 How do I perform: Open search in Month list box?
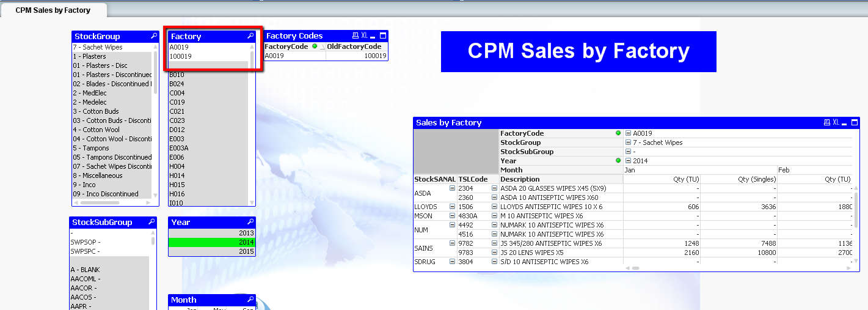pyautogui.click(x=250, y=300)
